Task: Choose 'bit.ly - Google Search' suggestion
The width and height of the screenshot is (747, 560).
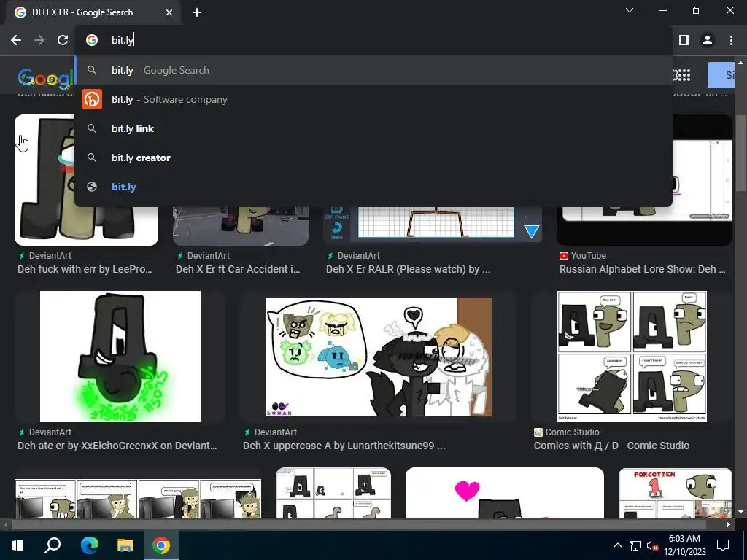Action: [x=373, y=70]
